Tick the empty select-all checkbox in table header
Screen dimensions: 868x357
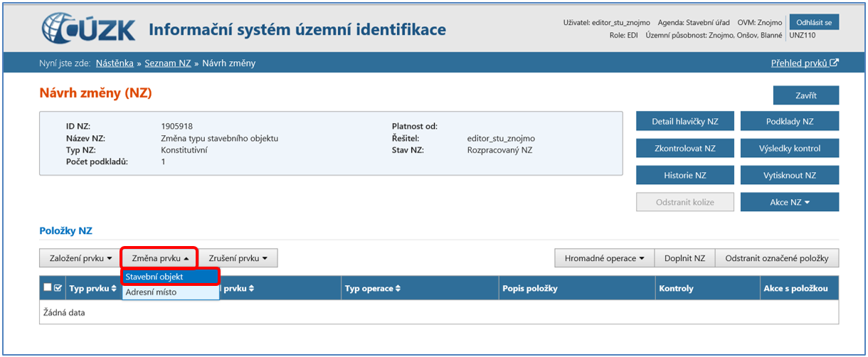(x=48, y=288)
